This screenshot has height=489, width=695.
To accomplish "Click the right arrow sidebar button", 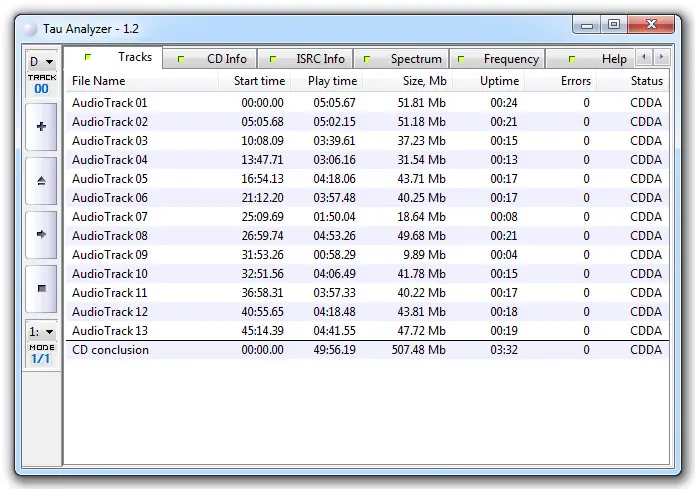I will 41,235.
